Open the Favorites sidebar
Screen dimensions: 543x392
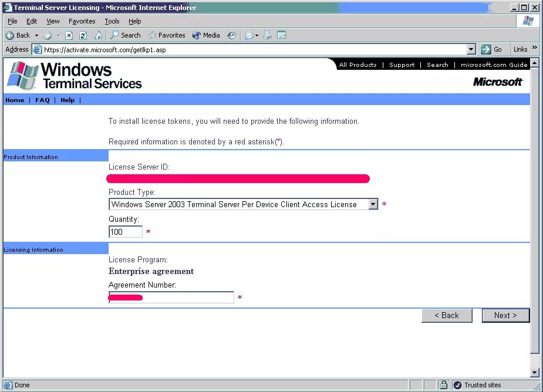166,35
